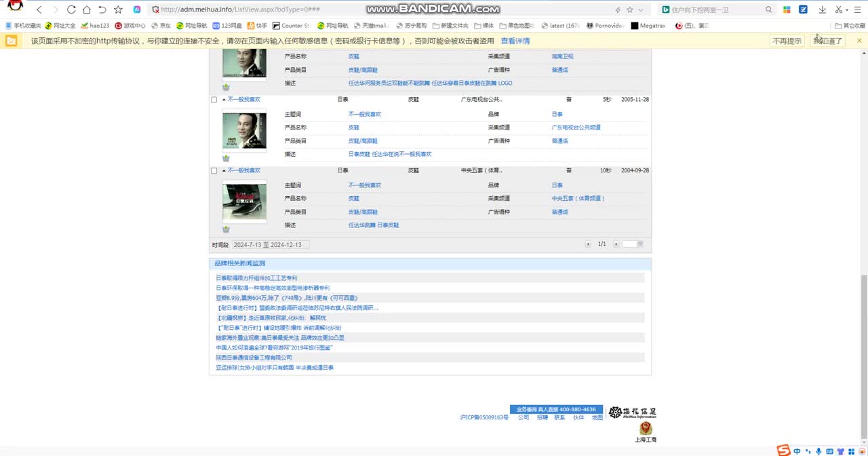Open the 不一般我喜欢 title in the 2005-11-28 row
The width and height of the screenshot is (868, 456).
tap(244, 100)
